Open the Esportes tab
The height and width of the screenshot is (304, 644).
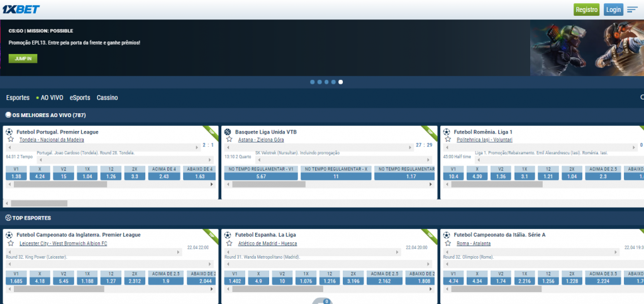pos(18,98)
